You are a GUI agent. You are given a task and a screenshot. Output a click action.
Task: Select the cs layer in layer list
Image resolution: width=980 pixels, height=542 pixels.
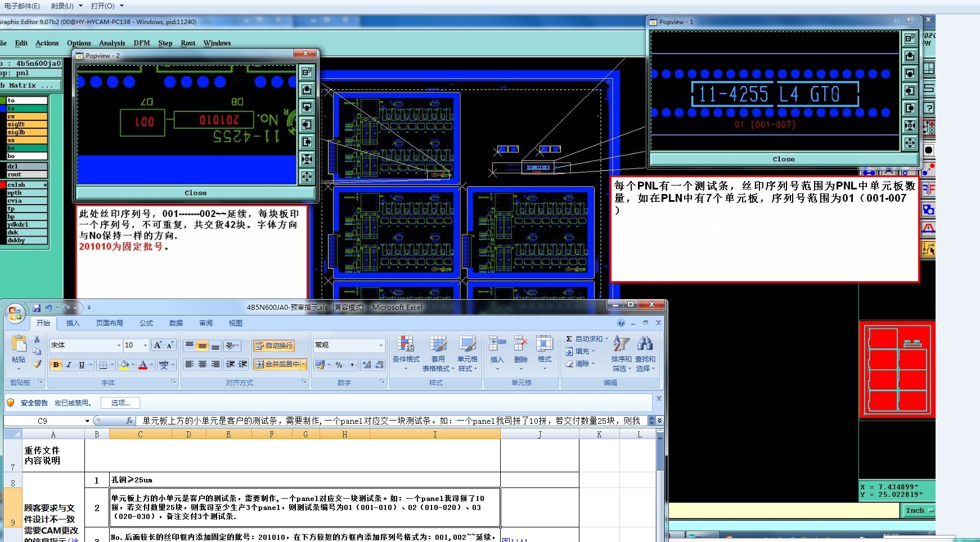pos(26,116)
